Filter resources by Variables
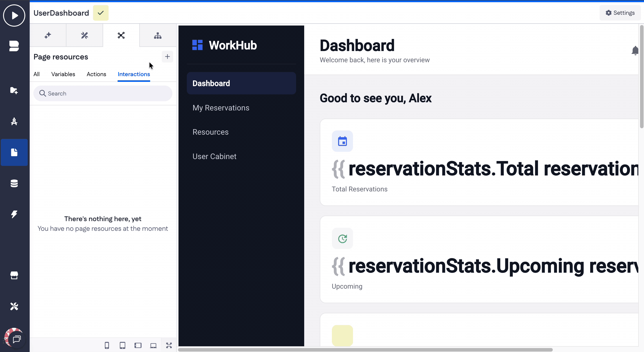This screenshot has height=352, width=644. (63, 74)
